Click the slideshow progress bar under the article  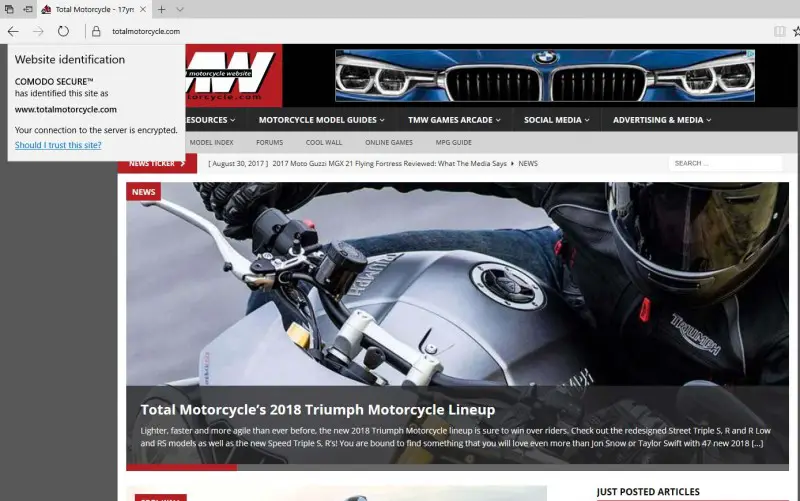[x=457, y=467]
